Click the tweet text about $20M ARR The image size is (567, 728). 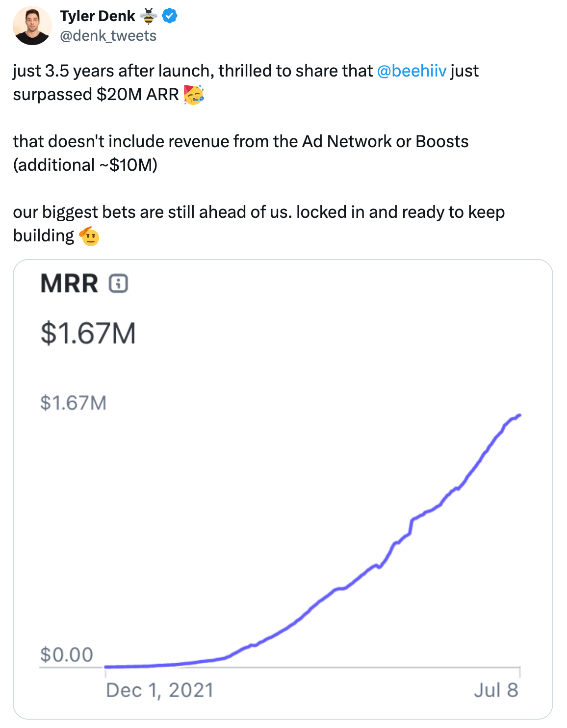pyautogui.click(x=246, y=82)
